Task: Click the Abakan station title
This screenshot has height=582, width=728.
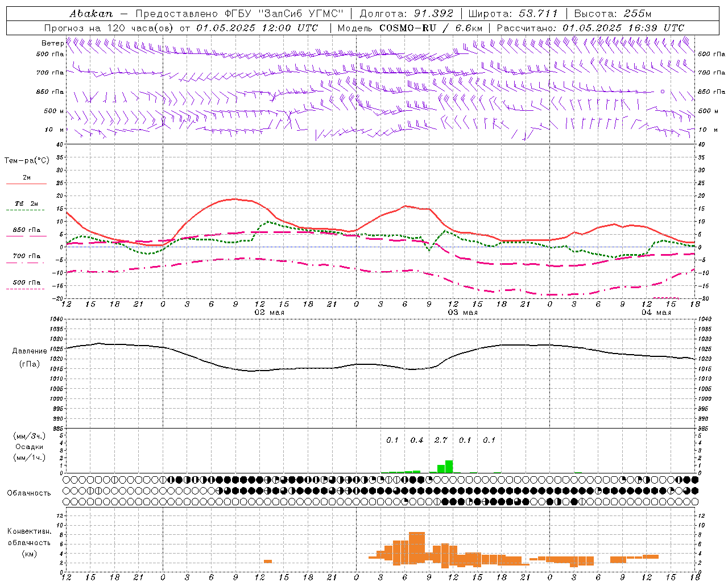Action: (x=91, y=14)
